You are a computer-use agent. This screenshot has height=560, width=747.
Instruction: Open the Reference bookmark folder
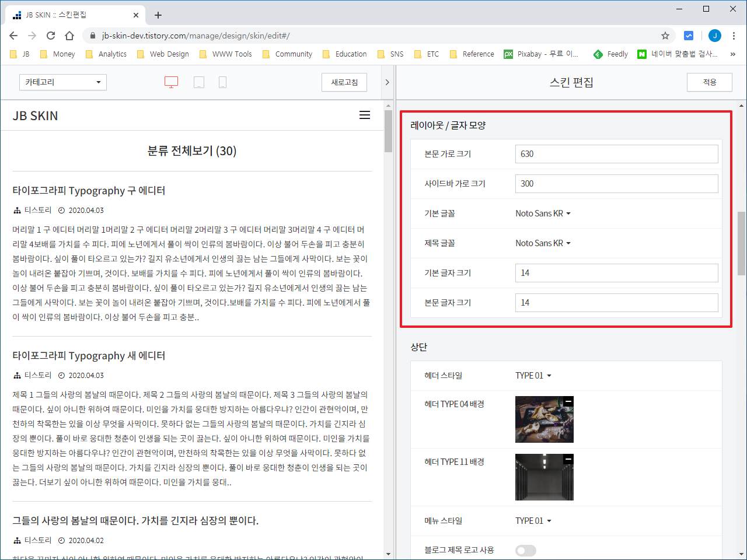tap(472, 54)
